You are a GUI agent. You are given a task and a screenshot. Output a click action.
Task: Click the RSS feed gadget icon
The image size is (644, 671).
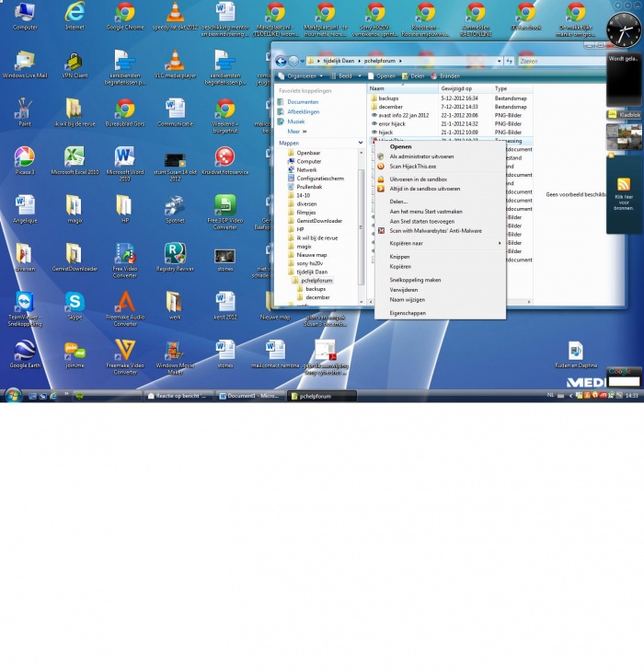(624, 185)
